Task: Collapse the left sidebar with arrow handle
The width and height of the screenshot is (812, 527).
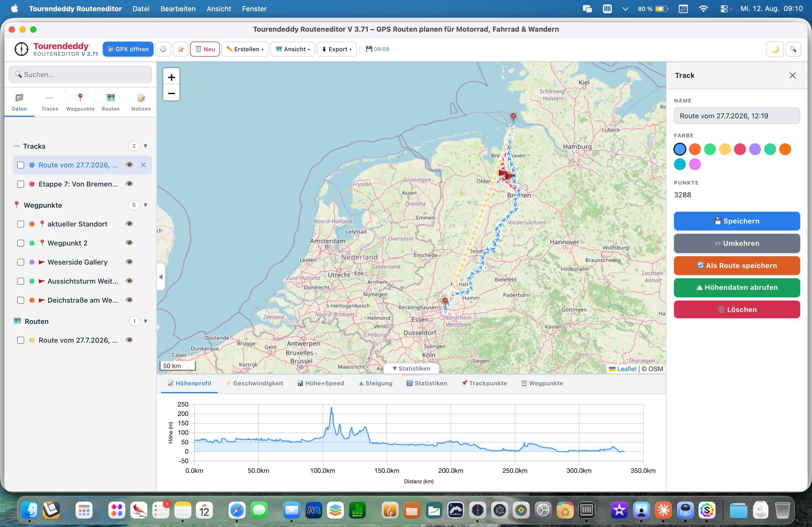Action: point(161,276)
